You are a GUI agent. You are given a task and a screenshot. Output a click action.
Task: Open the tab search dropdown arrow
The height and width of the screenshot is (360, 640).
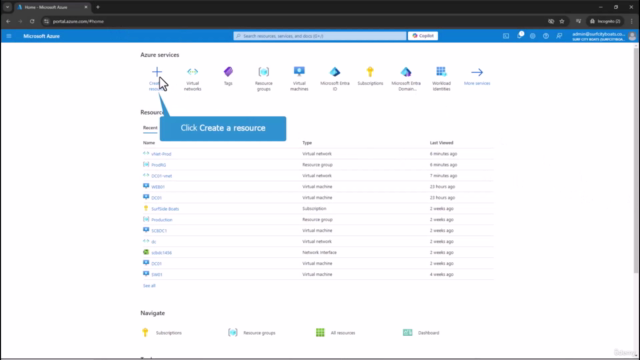tap(7, 7)
